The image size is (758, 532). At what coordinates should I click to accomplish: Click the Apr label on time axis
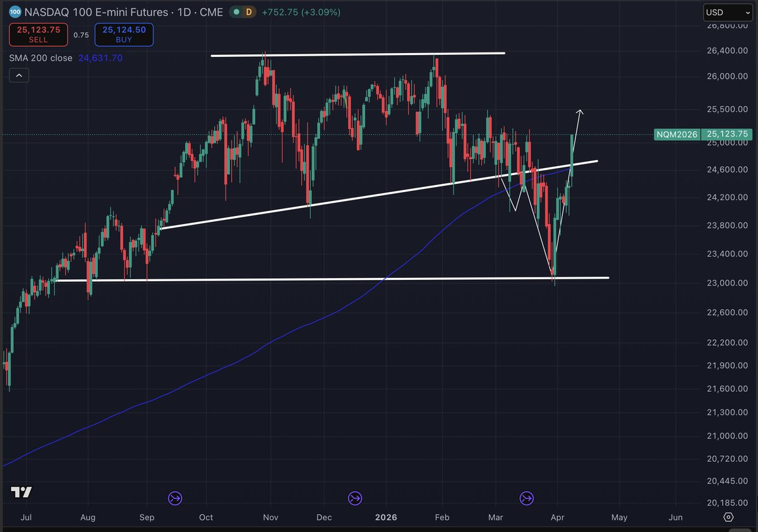558,517
